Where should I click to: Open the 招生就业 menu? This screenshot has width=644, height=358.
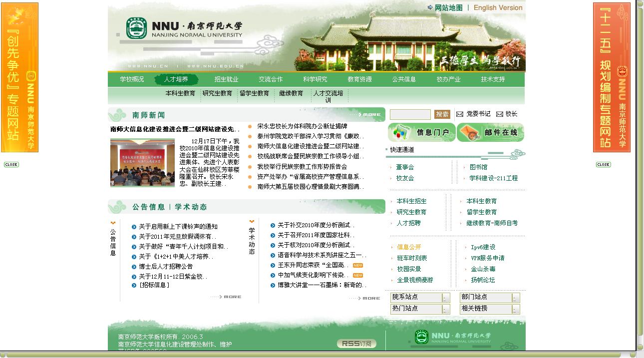pyautogui.click(x=226, y=79)
